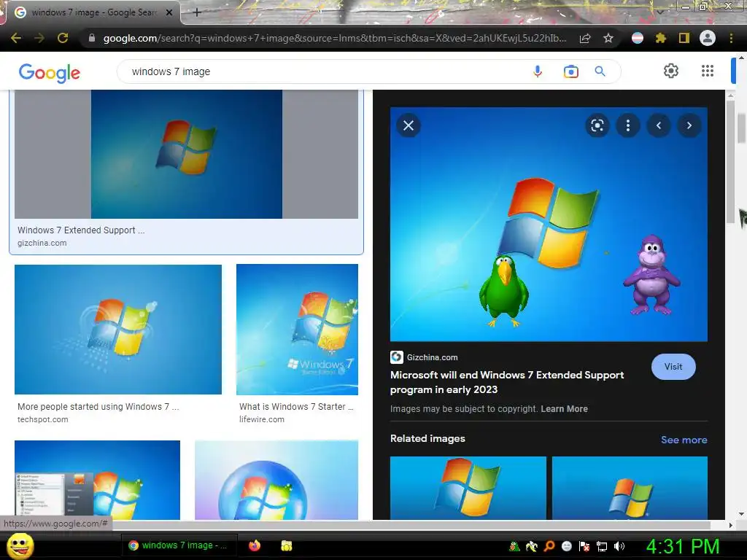Click 'See more' related images
747x560 pixels.
(x=684, y=440)
